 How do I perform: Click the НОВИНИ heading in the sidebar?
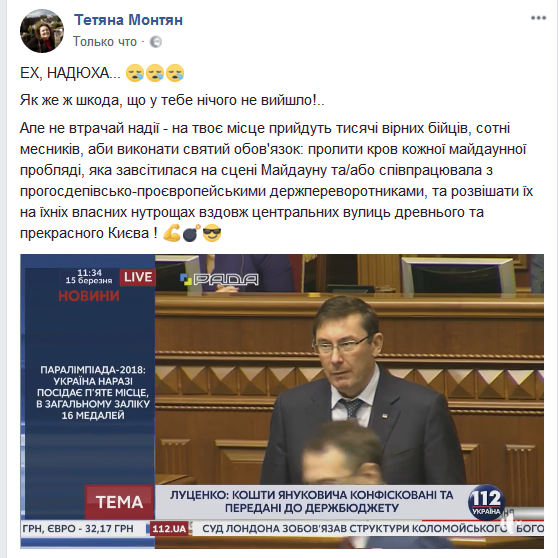(89, 296)
